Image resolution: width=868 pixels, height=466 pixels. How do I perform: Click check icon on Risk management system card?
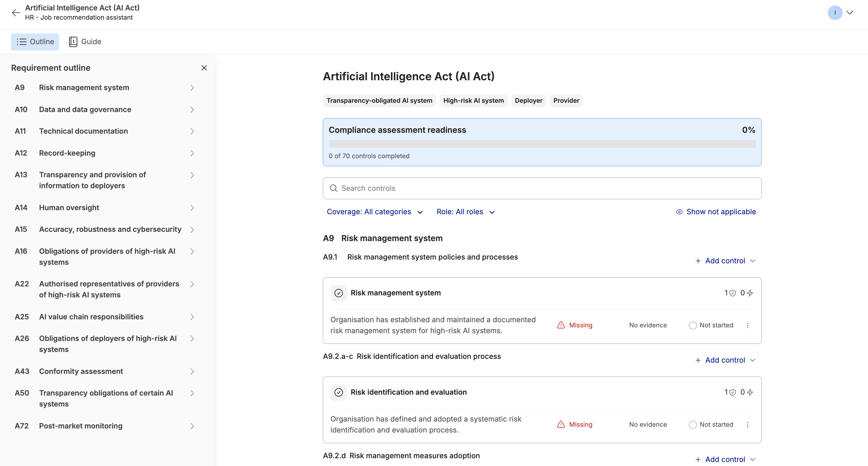click(x=339, y=293)
